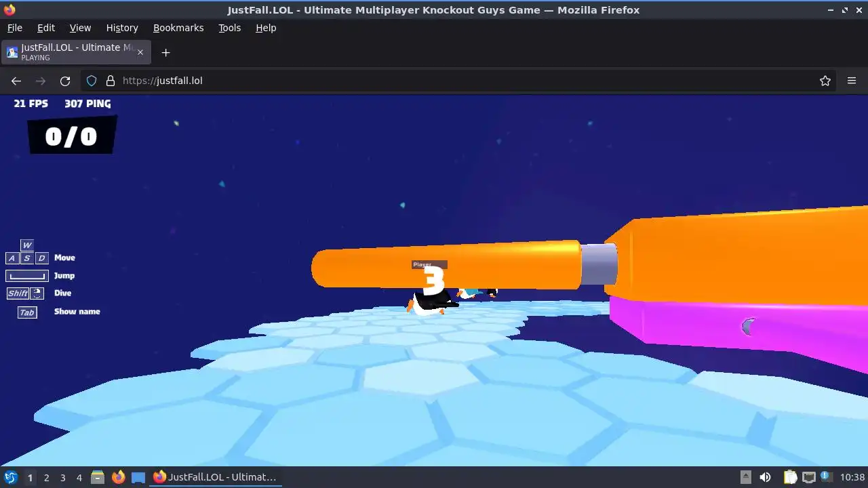Open the clipboard tray icon
Image resolution: width=868 pixels, height=488 pixels.
click(x=790, y=477)
